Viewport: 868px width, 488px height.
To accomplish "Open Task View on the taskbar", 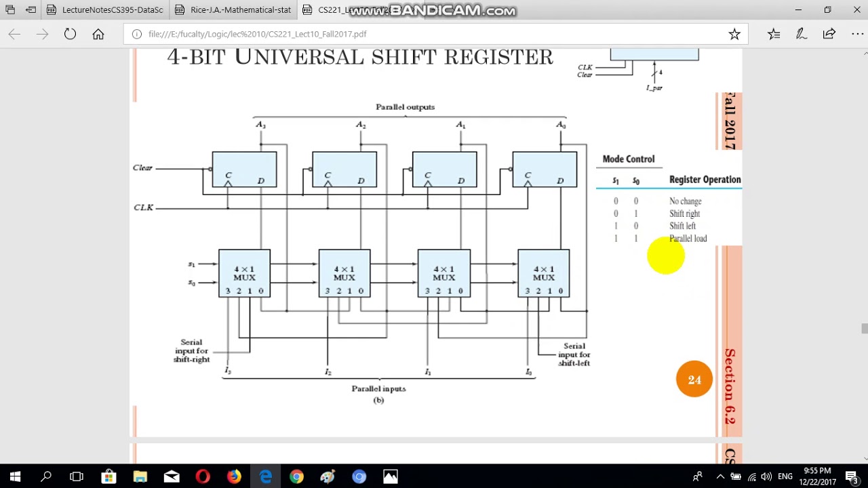I will pos(77,476).
